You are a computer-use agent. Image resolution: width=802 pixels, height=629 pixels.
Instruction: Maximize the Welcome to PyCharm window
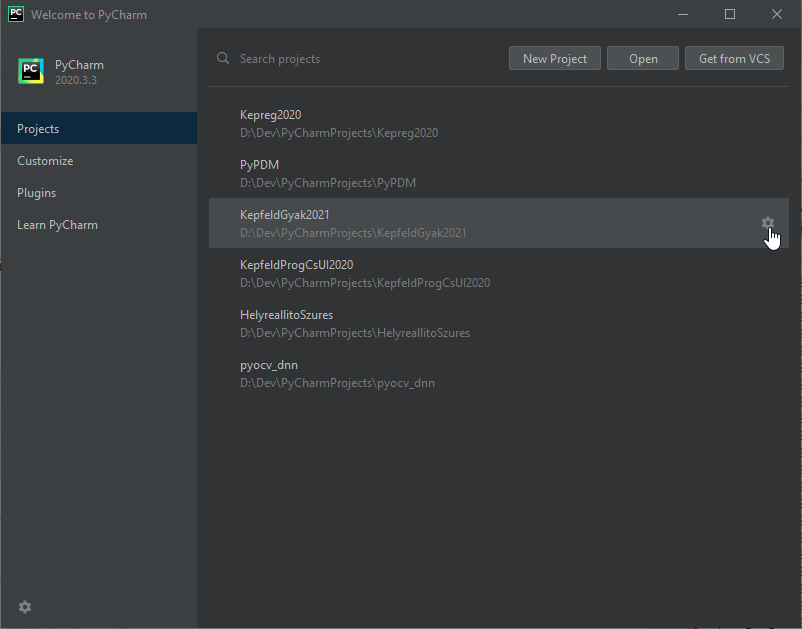click(730, 14)
